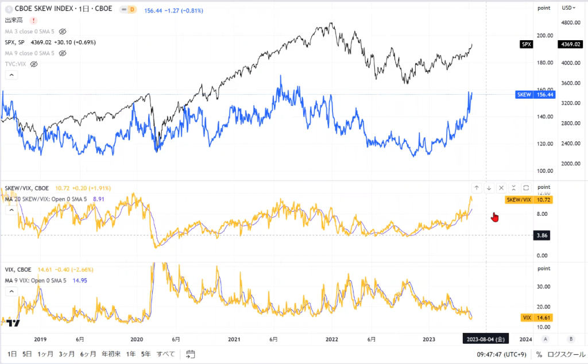Collapse the VIX pane legend chevron
This screenshot has height=364, width=588.
[11, 291]
